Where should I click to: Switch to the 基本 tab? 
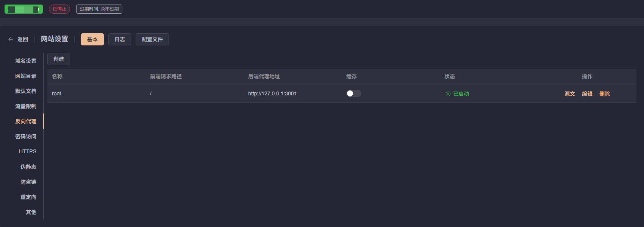click(x=92, y=39)
